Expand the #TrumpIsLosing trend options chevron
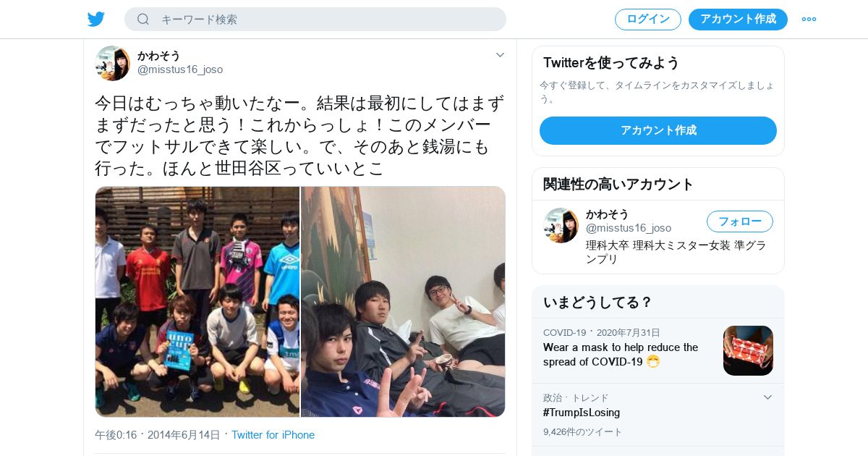Viewport: 868px width, 456px height. (x=768, y=397)
